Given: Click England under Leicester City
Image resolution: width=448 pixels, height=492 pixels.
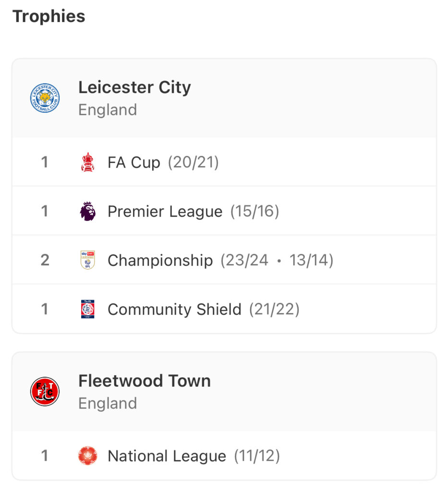Looking at the screenshot, I should (x=108, y=110).
